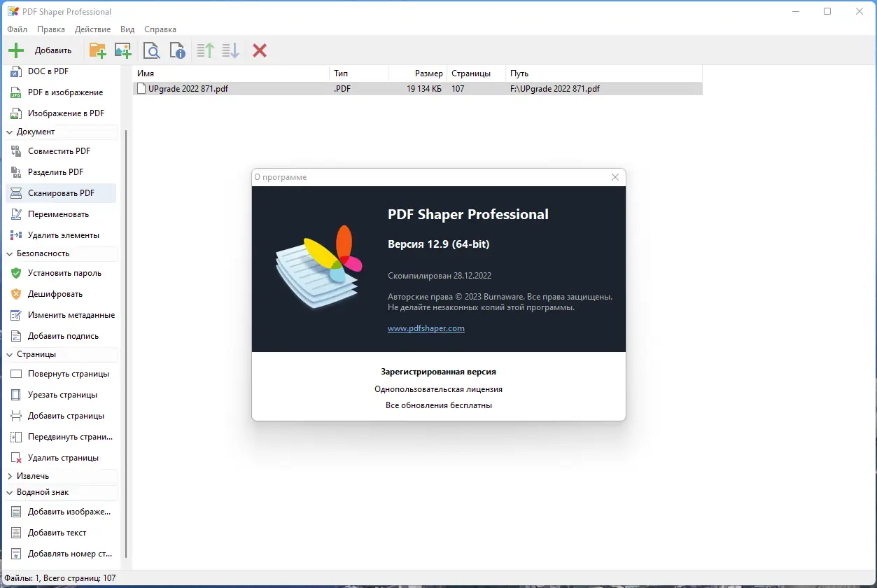The image size is (877, 588).
Task: Open the Добавить подпись tool
Action: pyautogui.click(x=61, y=335)
